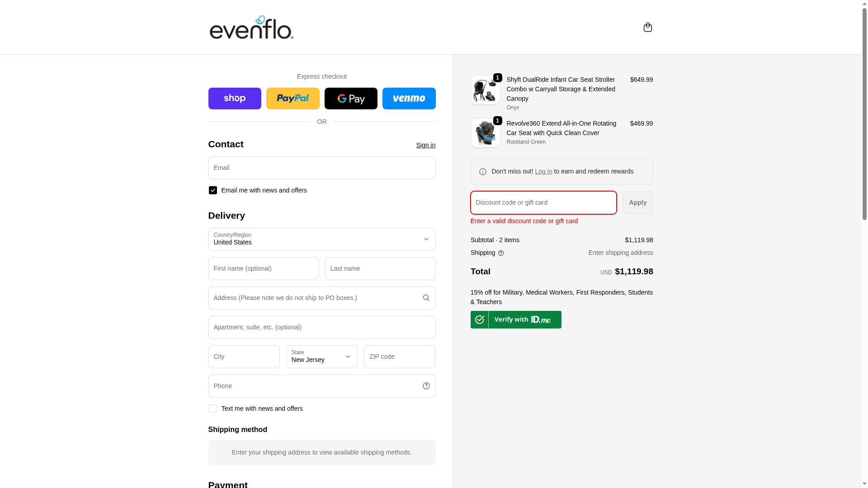The width and height of the screenshot is (868, 488).
Task: Focus the discount code input field
Action: [543, 202]
